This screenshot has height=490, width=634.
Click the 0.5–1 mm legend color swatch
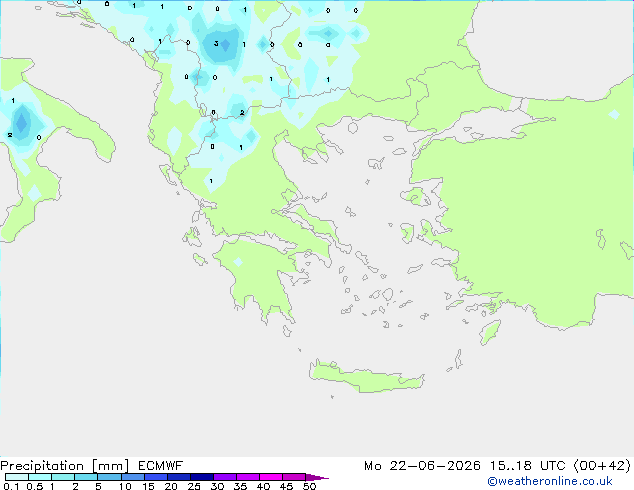pos(40,477)
